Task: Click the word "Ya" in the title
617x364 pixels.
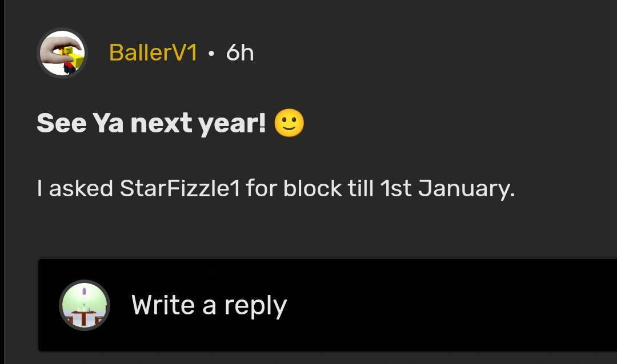Action: click(x=108, y=123)
